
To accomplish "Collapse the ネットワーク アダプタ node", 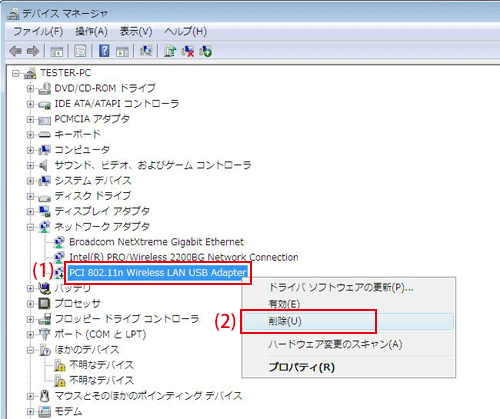I will (30, 227).
